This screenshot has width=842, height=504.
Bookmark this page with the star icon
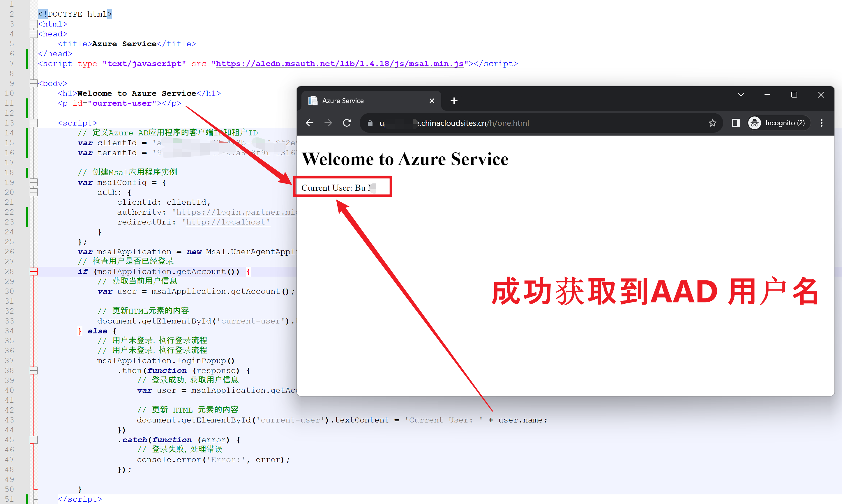click(712, 123)
